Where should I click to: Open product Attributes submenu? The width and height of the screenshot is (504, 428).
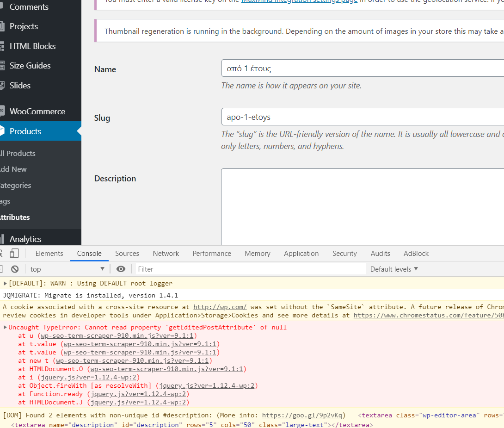point(15,217)
